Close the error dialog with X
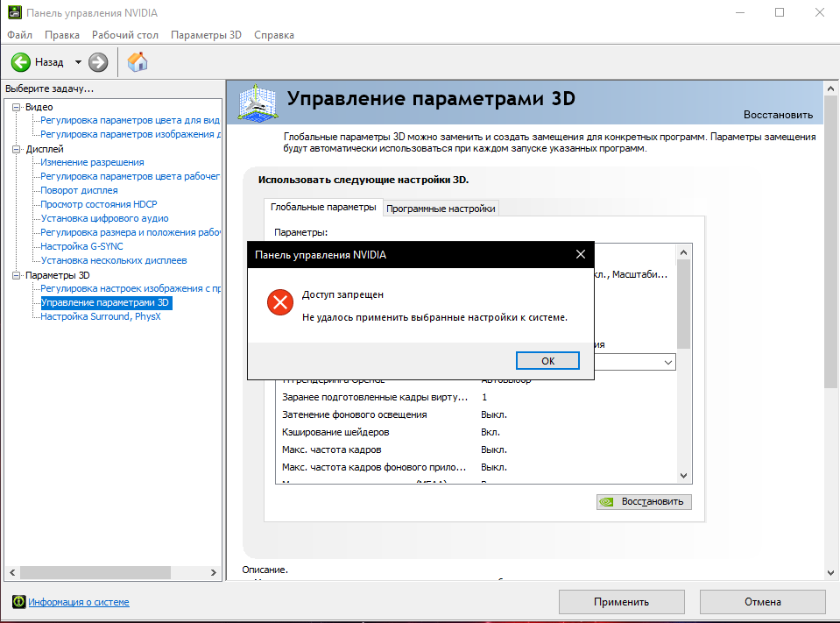This screenshot has width=840, height=623. (580, 254)
